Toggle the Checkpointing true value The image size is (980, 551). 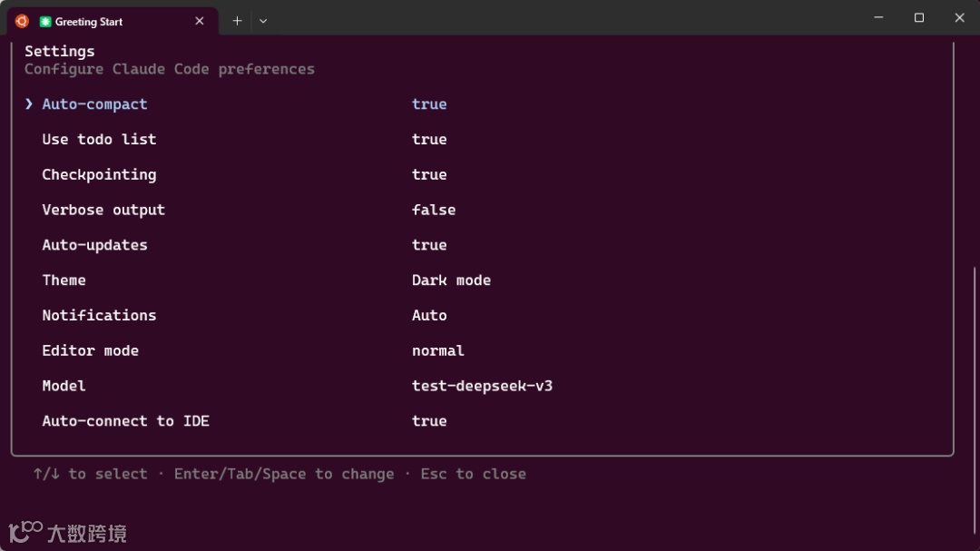click(428, 174)
